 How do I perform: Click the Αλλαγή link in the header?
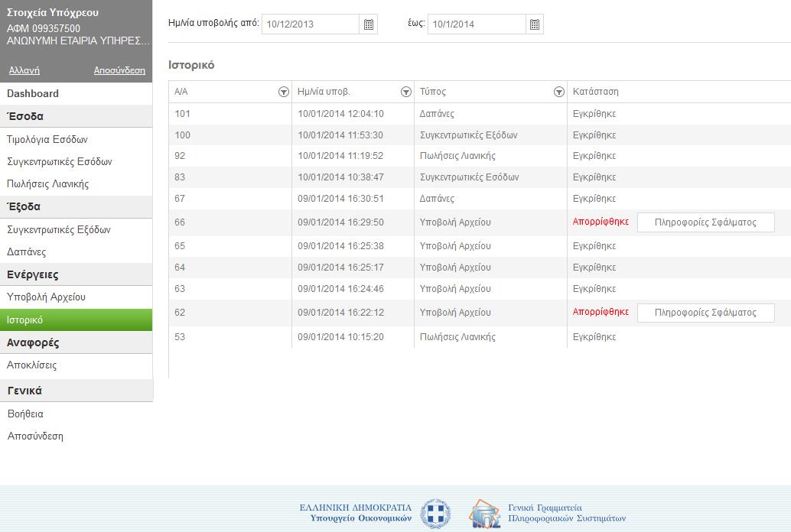pyautogui.click(x=24, y=70)
